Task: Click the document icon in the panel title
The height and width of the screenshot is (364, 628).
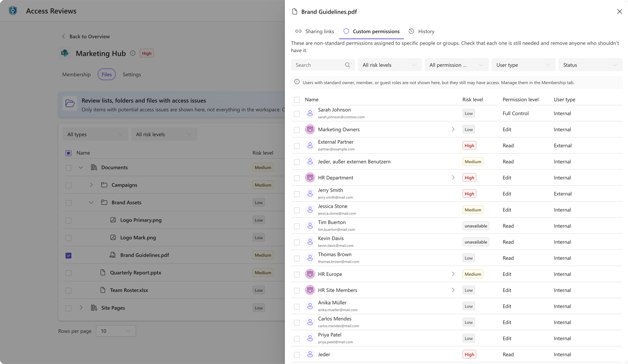Action: click(295, 12)
